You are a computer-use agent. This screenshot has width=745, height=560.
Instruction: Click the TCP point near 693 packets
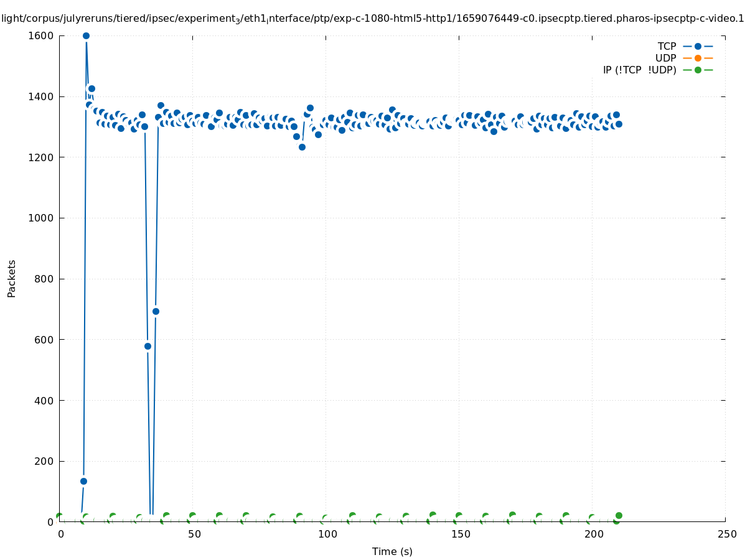pyautogui.click(x=156, y=311)
